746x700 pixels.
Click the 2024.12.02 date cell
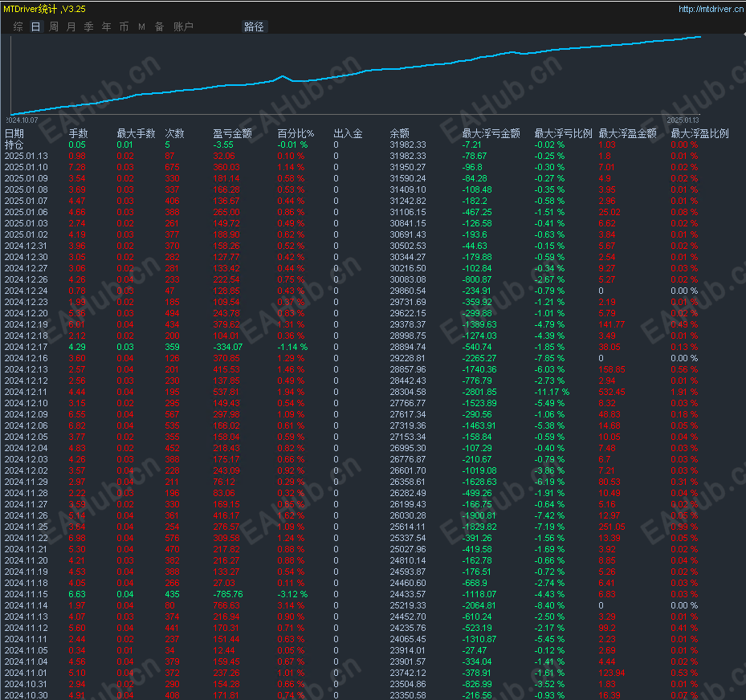26,470
